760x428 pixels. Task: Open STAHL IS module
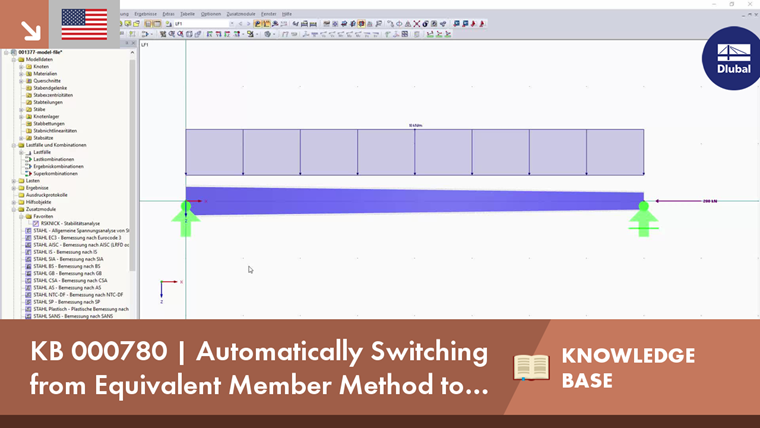point(65,252)
